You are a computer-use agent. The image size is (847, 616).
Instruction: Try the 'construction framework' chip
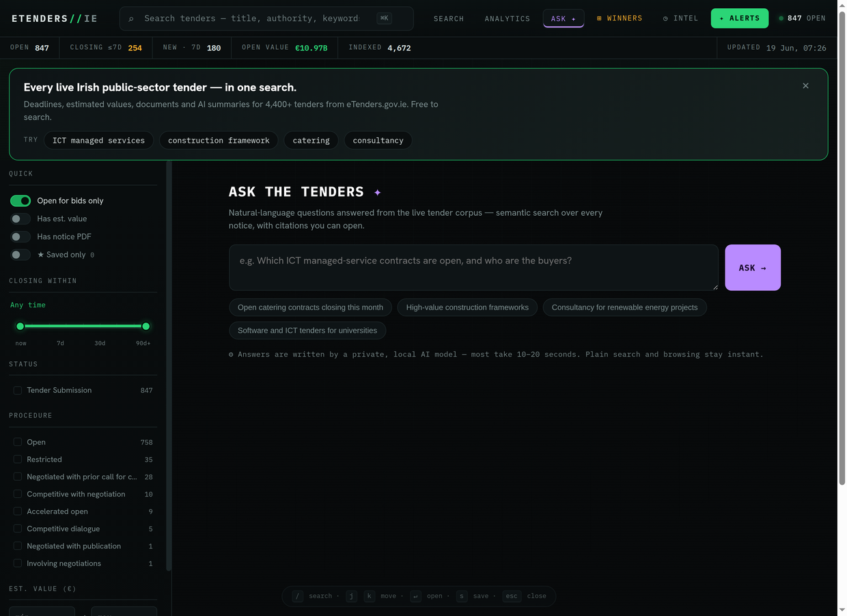[219, 140]
